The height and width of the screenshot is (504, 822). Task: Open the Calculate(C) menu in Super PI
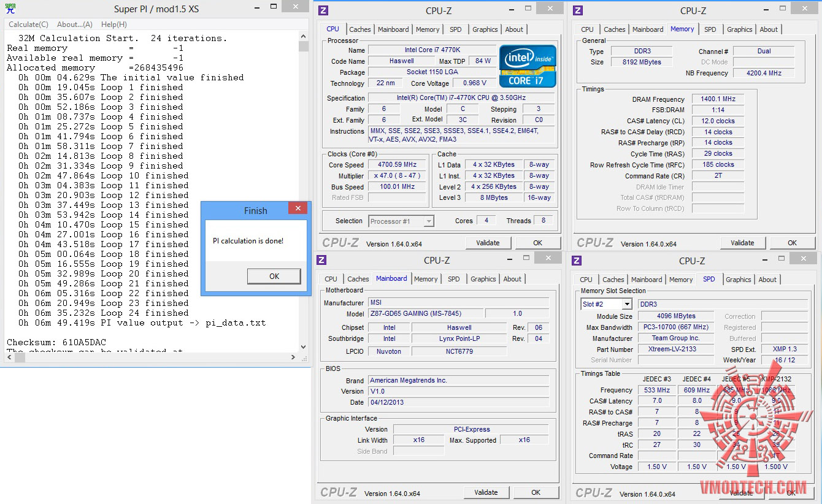28,25
